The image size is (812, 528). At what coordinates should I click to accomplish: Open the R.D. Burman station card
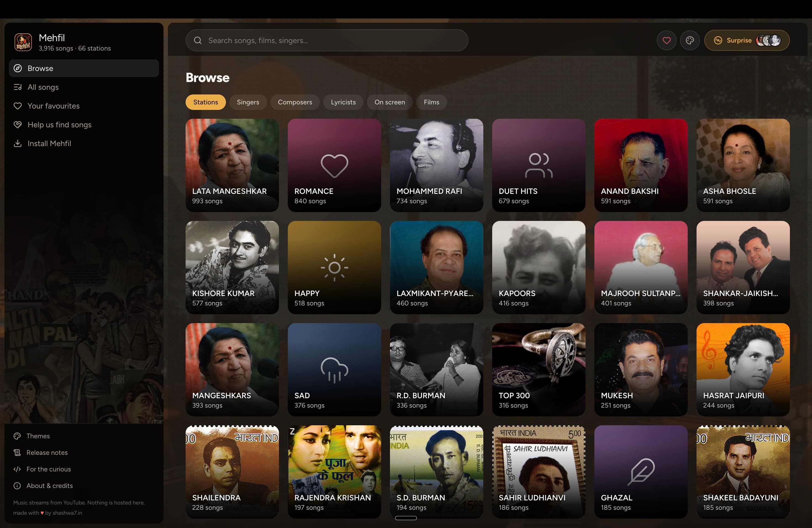point(436,370)
